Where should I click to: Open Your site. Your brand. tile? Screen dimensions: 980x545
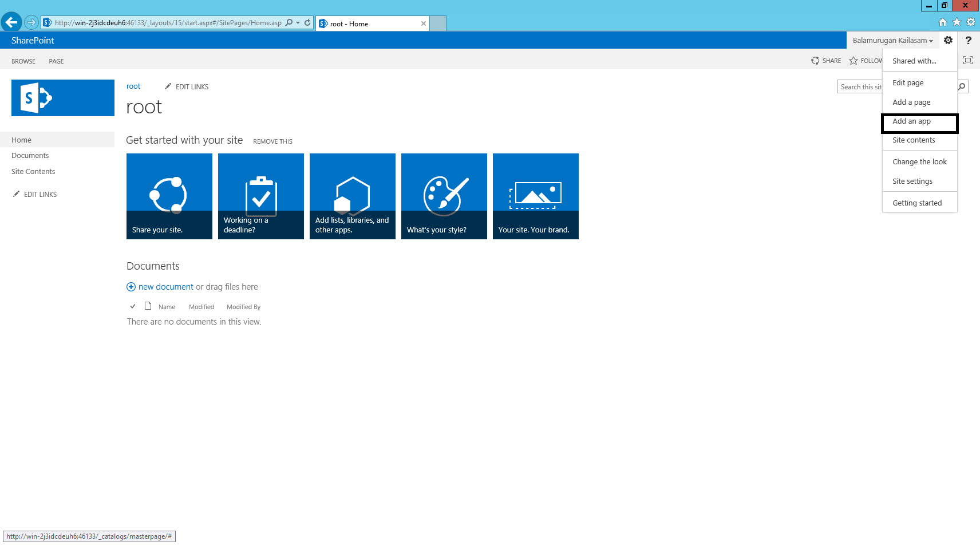[x=536, y=196]
